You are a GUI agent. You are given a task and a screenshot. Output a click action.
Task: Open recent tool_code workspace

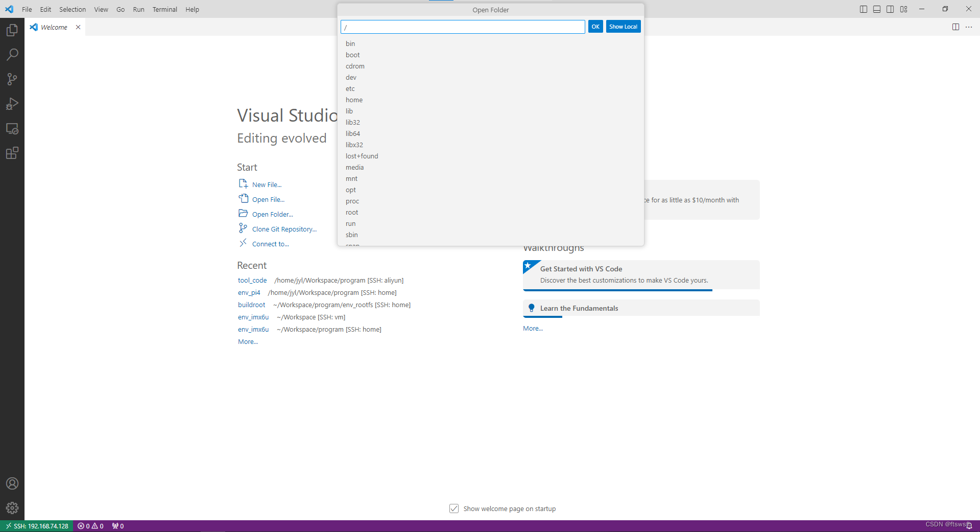pyautogui.click(x=252, y=280)
